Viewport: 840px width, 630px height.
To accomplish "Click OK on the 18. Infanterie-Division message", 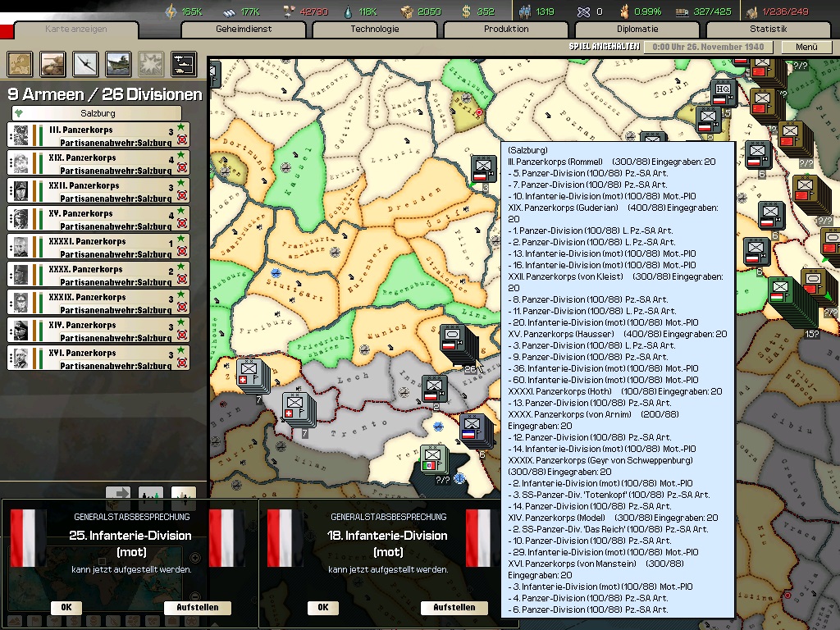I will [322, 608].
